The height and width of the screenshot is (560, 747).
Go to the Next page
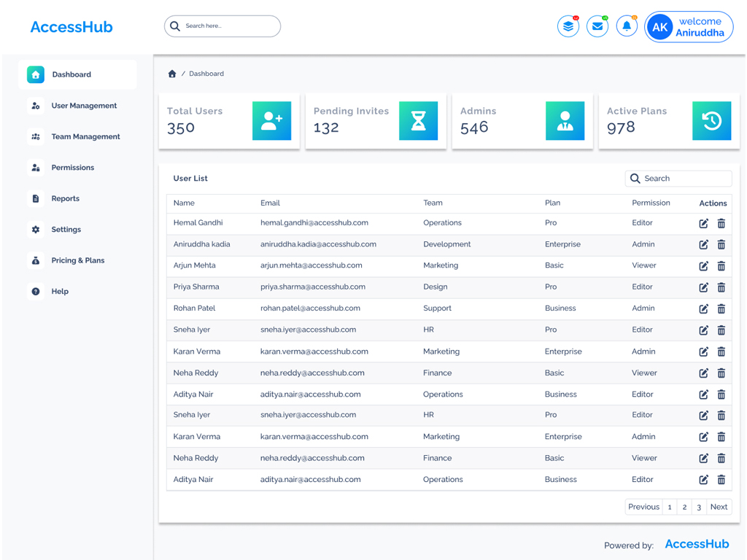click(719, 507)
